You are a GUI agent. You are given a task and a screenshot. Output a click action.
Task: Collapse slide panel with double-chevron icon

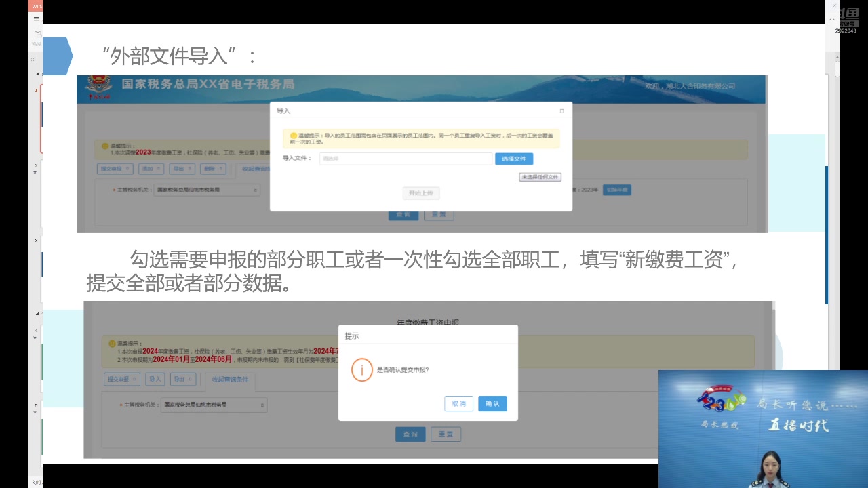tap(33, 60)
